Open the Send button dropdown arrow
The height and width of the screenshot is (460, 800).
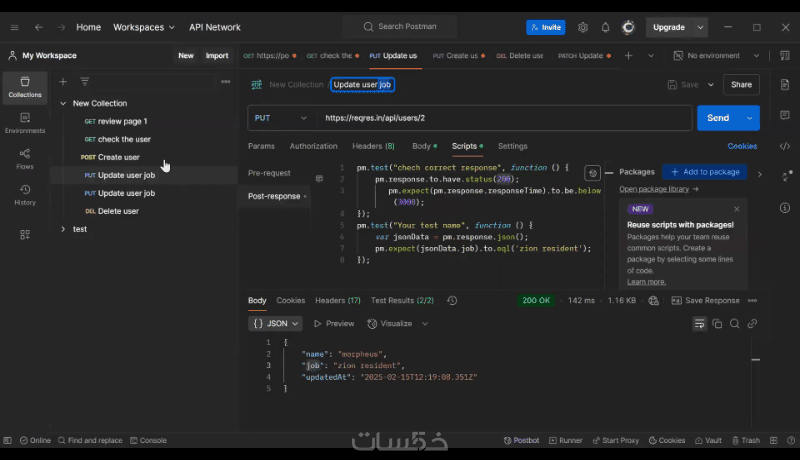tap(749, 118)
